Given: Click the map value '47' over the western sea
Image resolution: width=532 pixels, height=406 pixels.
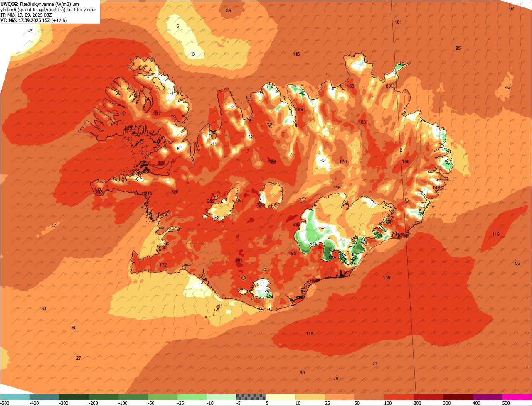Looking at the screenshot, I should coord(54,226).
